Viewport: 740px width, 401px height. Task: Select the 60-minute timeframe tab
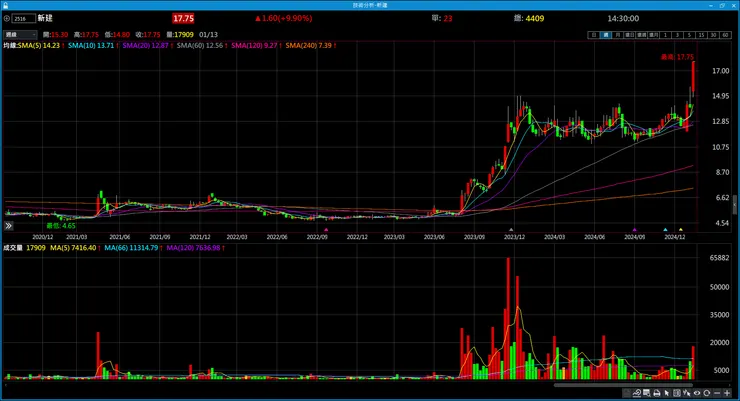725,35
